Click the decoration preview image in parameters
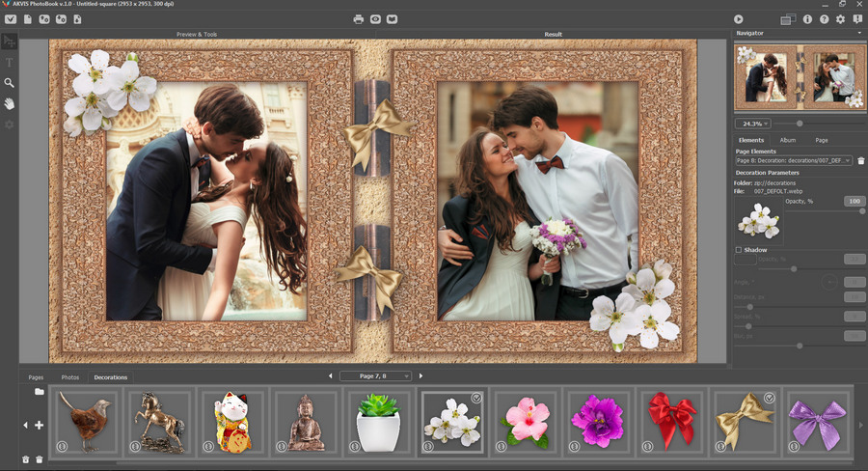The height and width of the screenshot is (471, 868). click(758, 221)
